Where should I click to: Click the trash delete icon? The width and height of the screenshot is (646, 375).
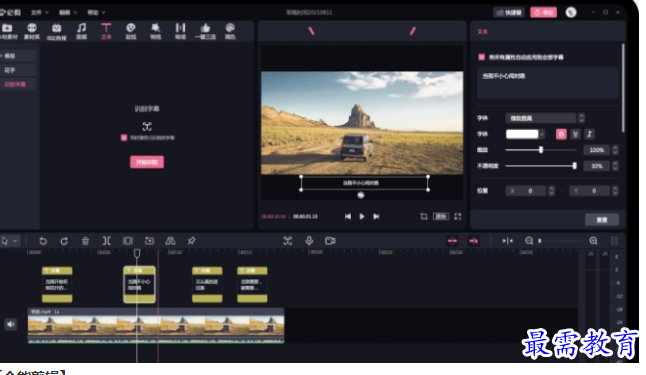(x=85, y=241)
